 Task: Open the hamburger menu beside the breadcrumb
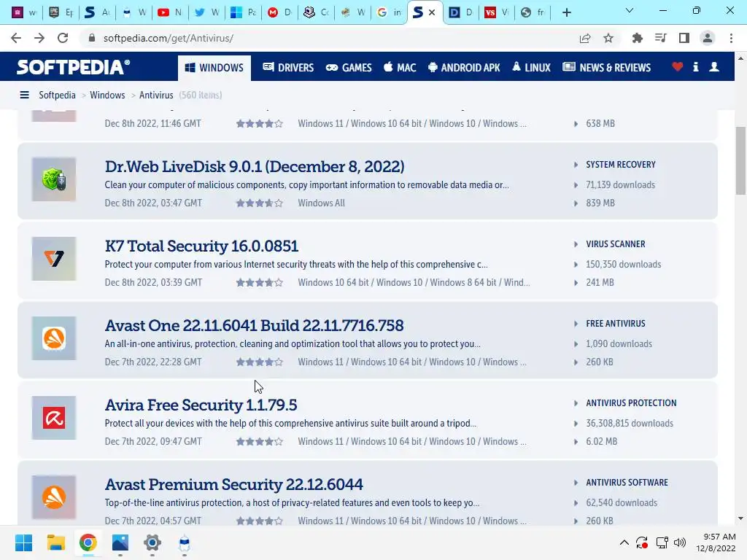point(24,96)
